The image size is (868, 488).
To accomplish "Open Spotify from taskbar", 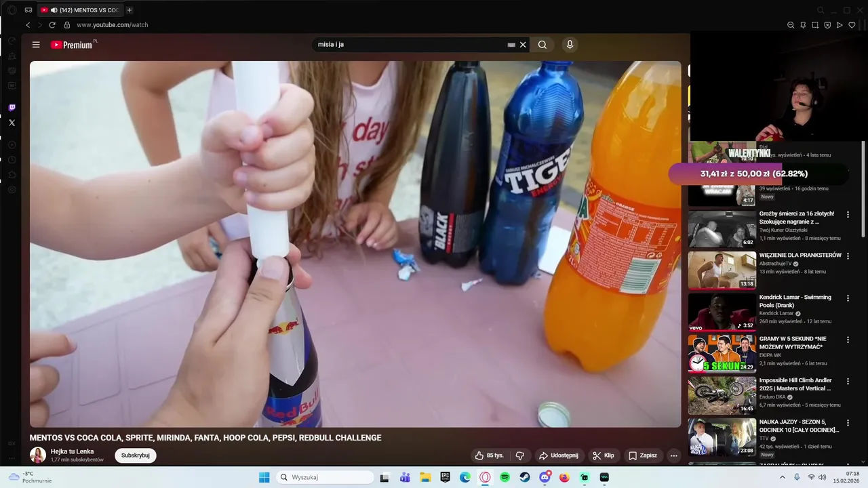I will 505,477.
